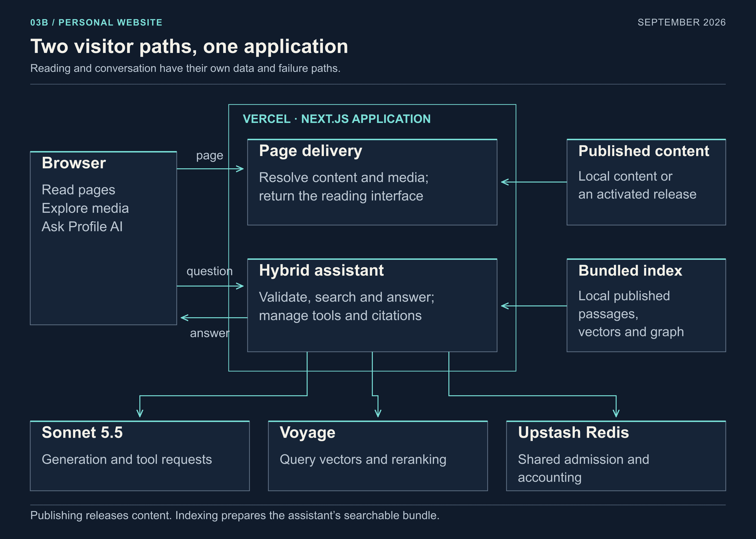This screenshot has width=756, height=539.
Task: Select the 'Bundled index' heading
Action: [630, 270]
